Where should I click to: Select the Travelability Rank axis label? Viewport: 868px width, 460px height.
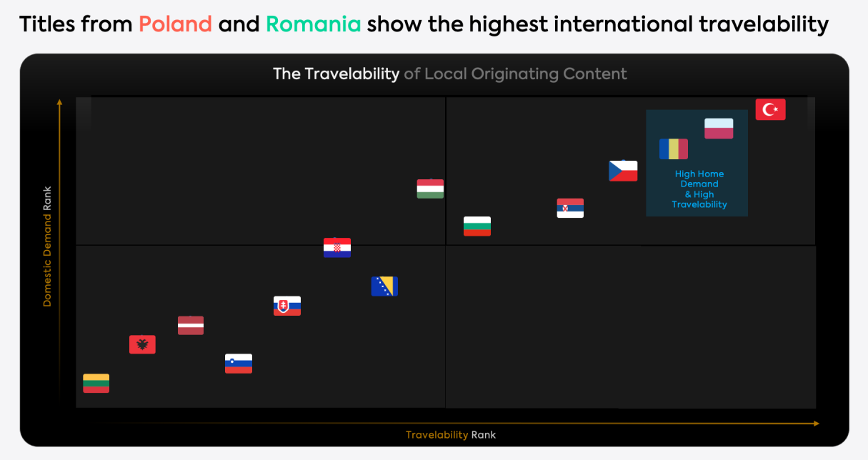[450, 435]
